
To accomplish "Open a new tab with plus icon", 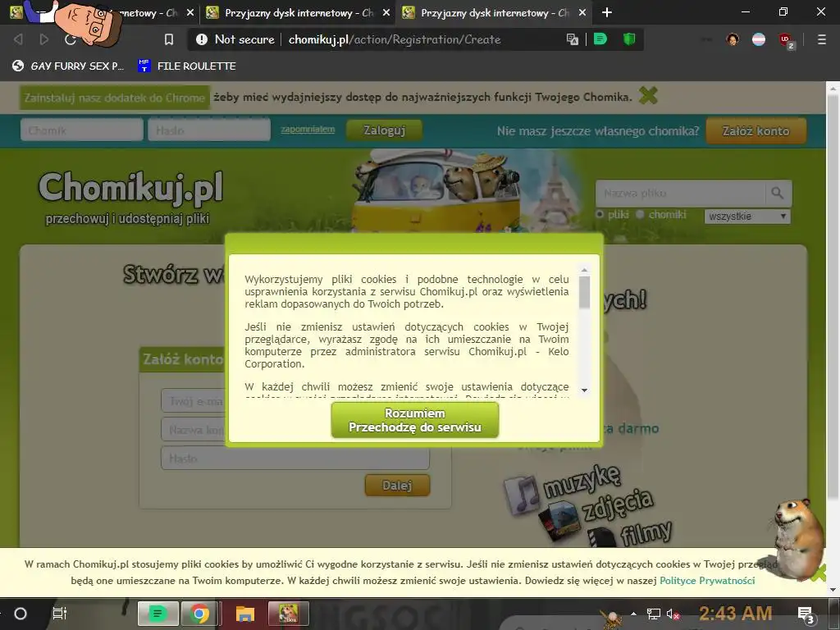I will (x=606, y=12).
